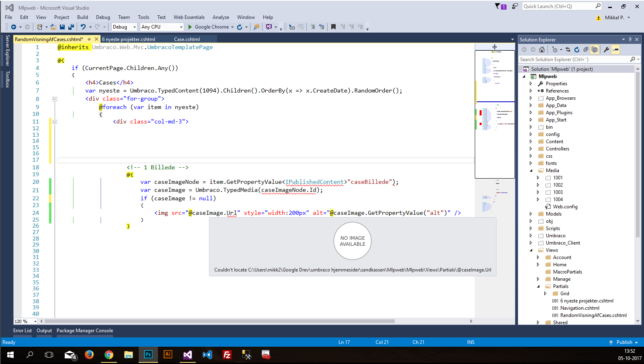The image size is (644, 364).
Task: Collapse the code outline at line 11
Action: click(55, 122)
